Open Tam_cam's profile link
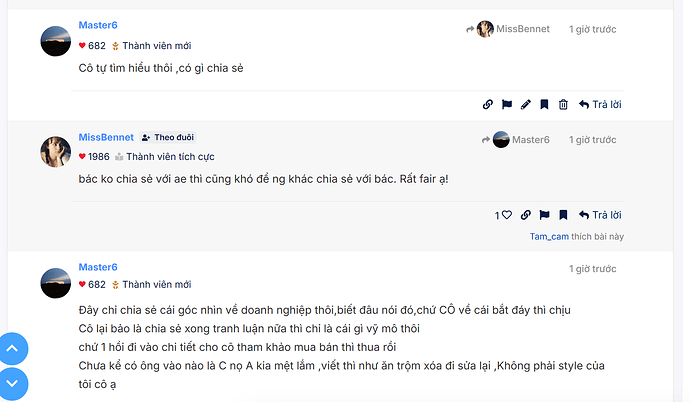 pyautogui.click(x=549, y=237)
